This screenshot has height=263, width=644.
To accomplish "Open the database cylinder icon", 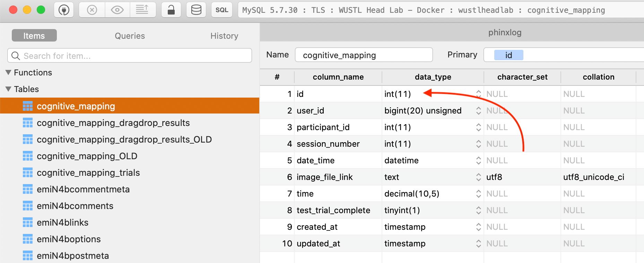I will point(196,10).
